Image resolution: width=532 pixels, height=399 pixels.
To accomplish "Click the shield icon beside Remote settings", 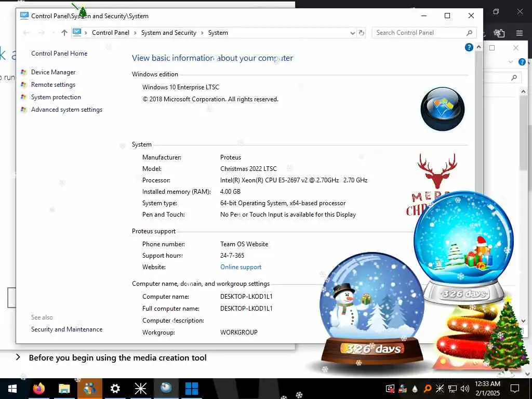I will 23,85.
